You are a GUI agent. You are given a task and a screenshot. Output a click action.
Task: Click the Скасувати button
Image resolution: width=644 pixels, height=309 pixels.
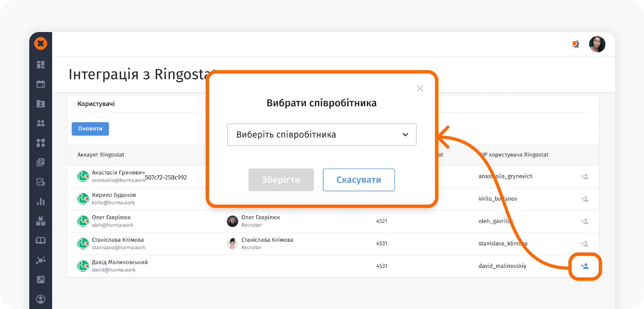click(x=359, y=180)
